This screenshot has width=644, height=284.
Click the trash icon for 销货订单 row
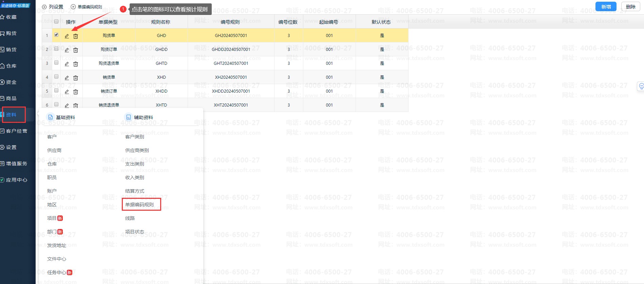76,92
